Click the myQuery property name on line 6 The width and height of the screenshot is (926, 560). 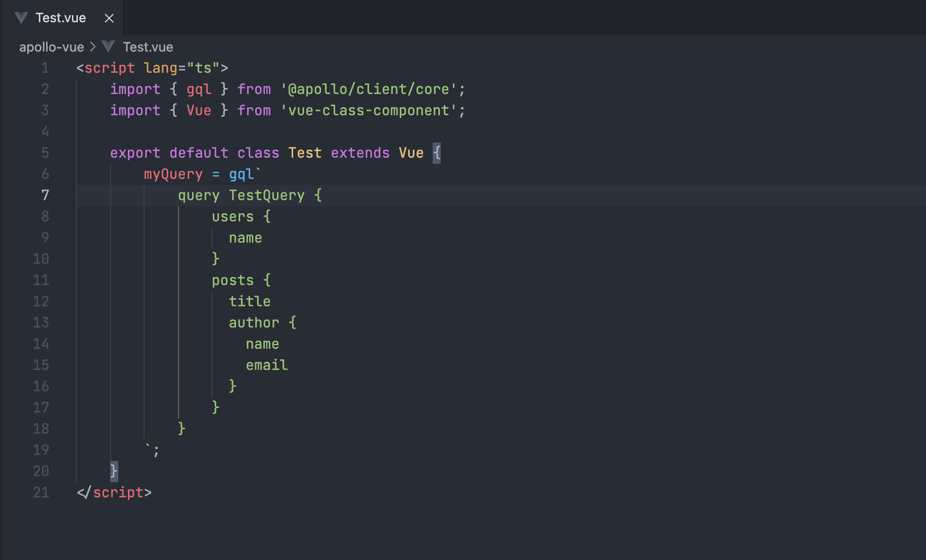(172, 174)
